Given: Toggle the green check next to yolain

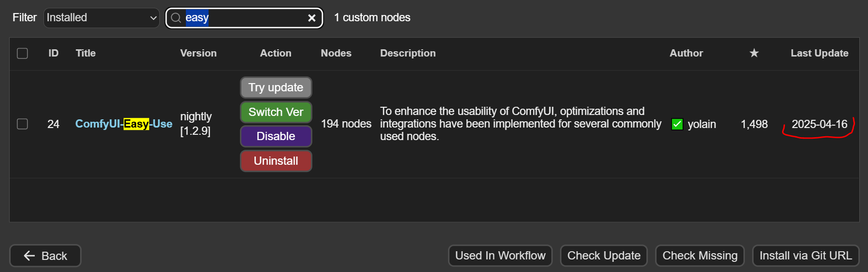Looking at the screenshot, I should (x=677, y=124).
